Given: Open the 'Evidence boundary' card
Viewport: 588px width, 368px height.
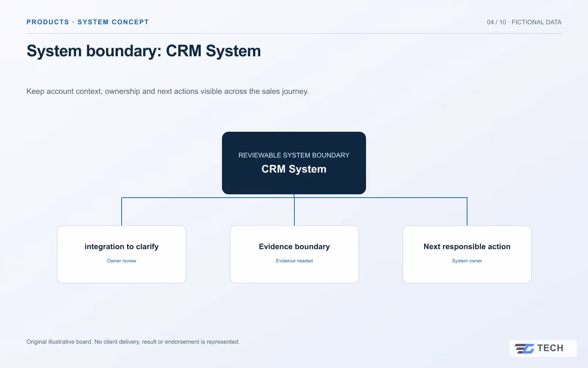Looking at the screenshot, I should (294, 254).
